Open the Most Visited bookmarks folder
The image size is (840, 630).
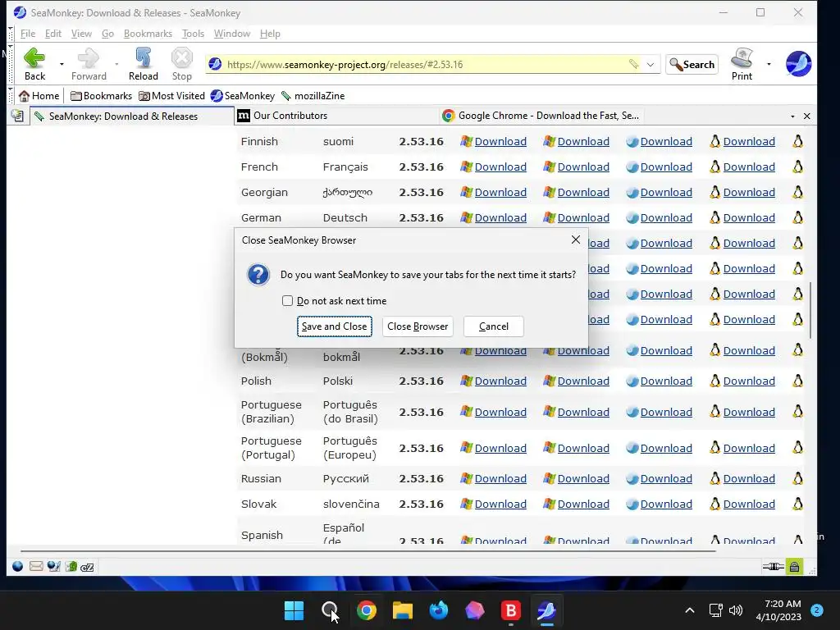[x=172, y=96]
